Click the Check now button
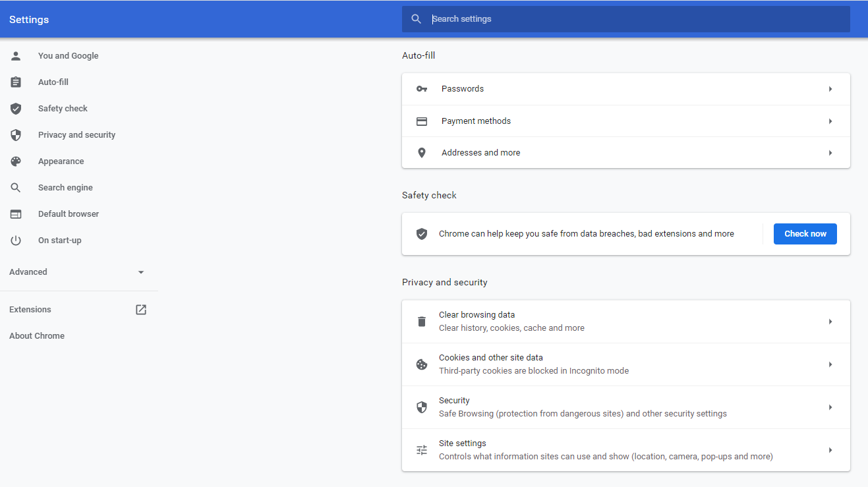This screenshot has width=868, height=487. coord(805,234)
